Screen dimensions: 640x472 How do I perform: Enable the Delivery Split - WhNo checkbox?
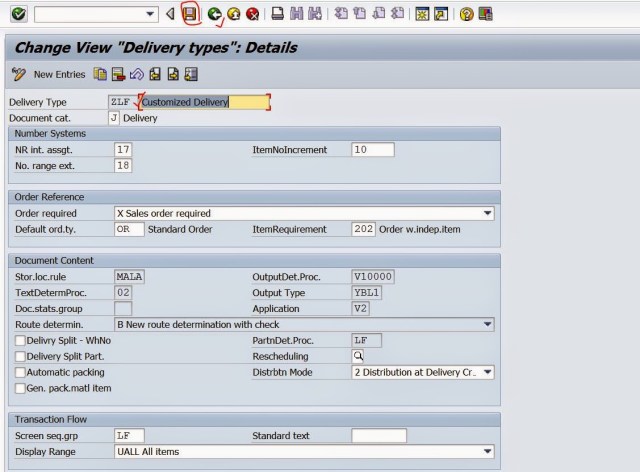(x=20, y=341)
